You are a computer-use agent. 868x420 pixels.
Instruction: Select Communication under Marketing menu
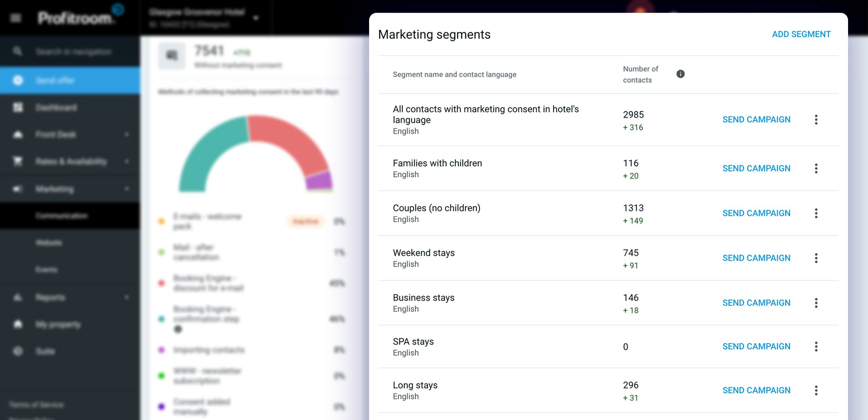pos(61,216)
